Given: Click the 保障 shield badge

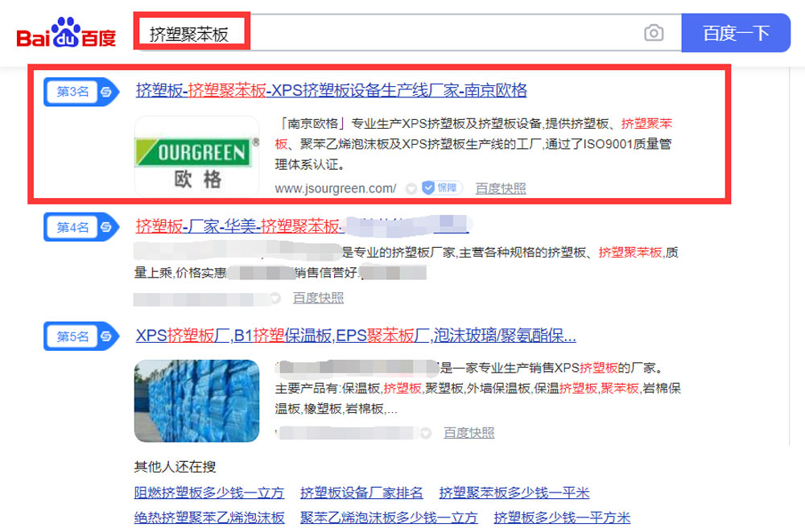Looking at the screenshot, I should point(442,188).
